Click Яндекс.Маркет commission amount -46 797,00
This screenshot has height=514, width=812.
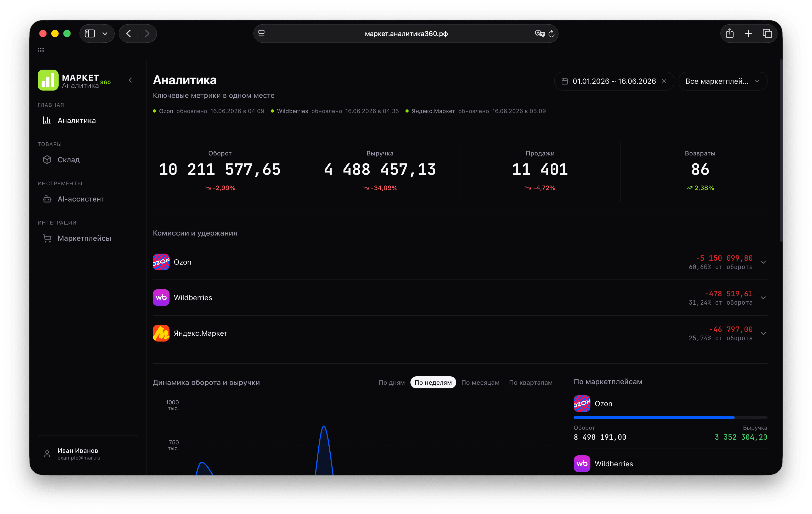pyautogui.click(x=731, y=329)
